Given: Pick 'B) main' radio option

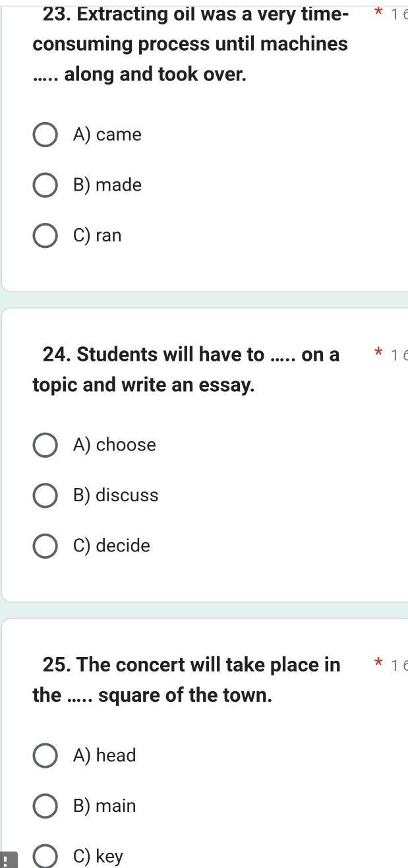Looking at the screenshot, I should click(45, 806).
